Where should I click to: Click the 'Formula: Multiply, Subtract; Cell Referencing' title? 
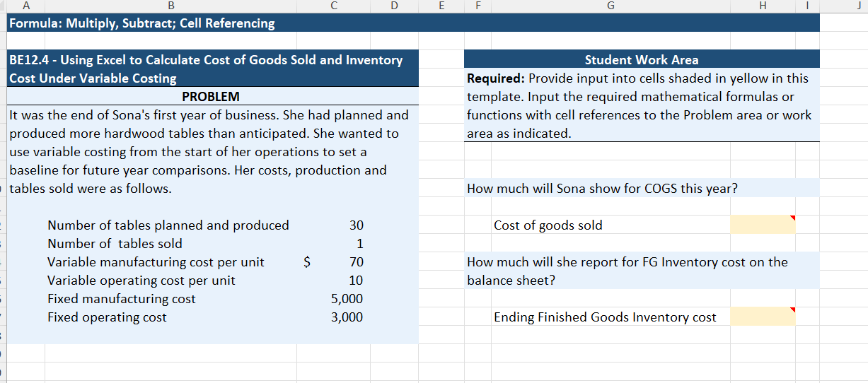pyautogui.click(x=141, y=23)
